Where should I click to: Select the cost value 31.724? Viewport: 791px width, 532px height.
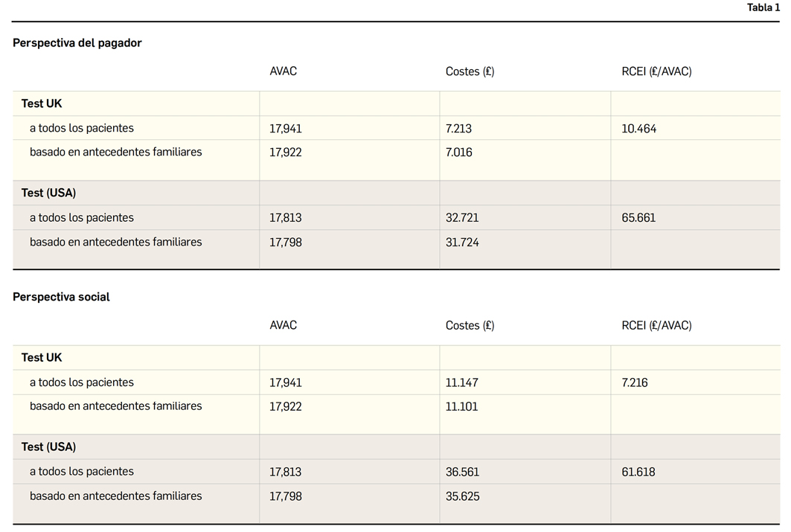click(462, 243)
